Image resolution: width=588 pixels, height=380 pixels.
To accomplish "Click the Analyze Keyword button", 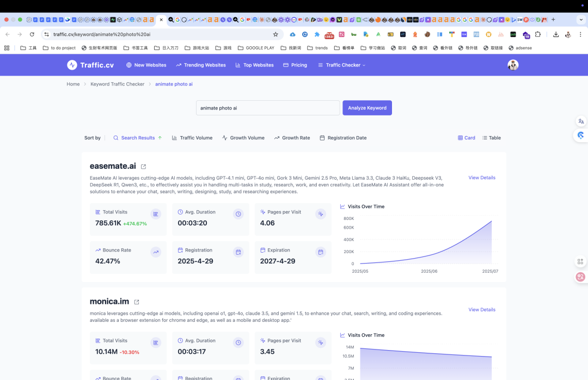I will (x=367, y=108).
